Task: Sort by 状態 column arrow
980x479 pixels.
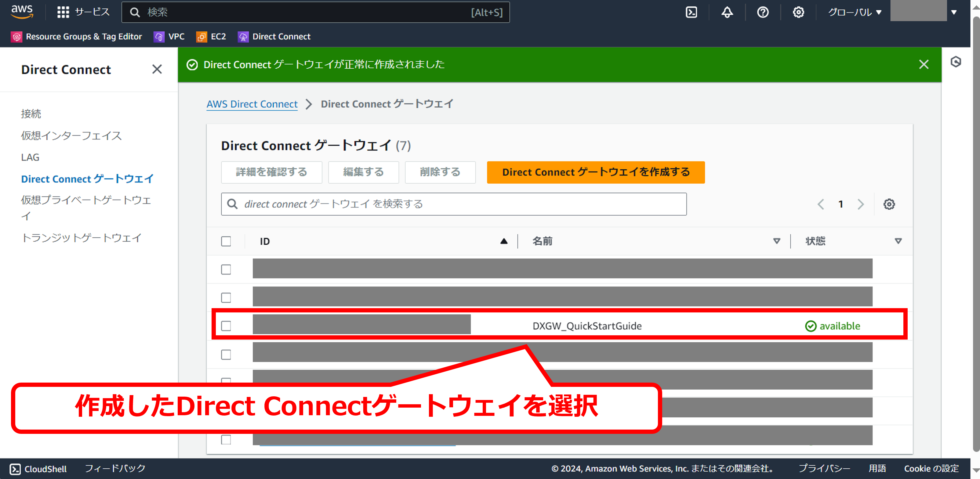Action: click(898, 241)
